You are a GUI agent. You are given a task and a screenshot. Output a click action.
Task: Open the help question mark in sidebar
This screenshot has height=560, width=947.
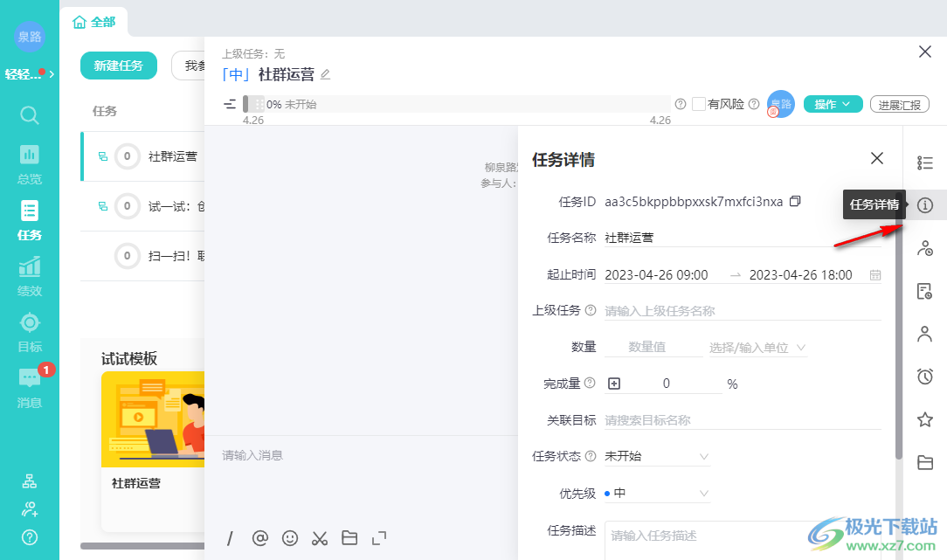(29, 537)
